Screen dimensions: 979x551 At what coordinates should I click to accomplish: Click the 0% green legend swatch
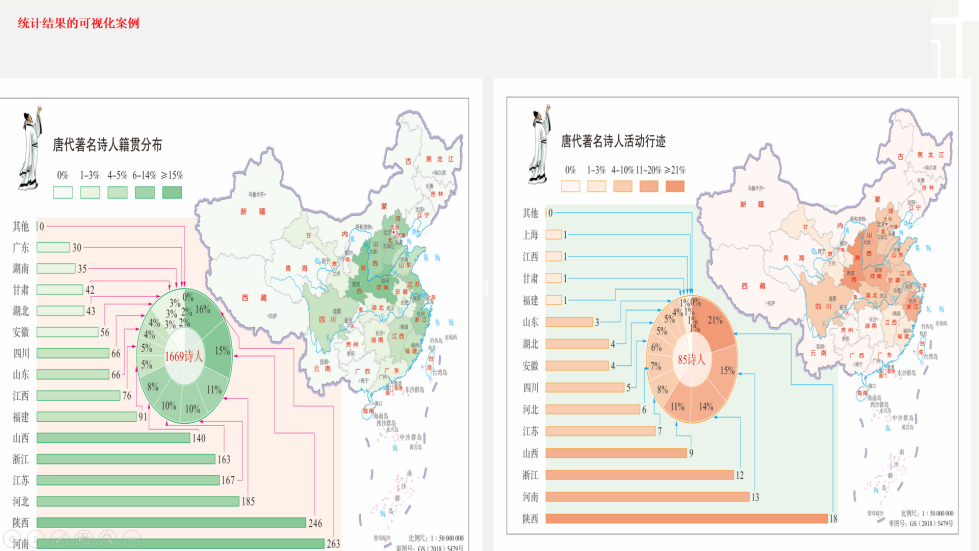pyautogui.click(x=62, y=192)
